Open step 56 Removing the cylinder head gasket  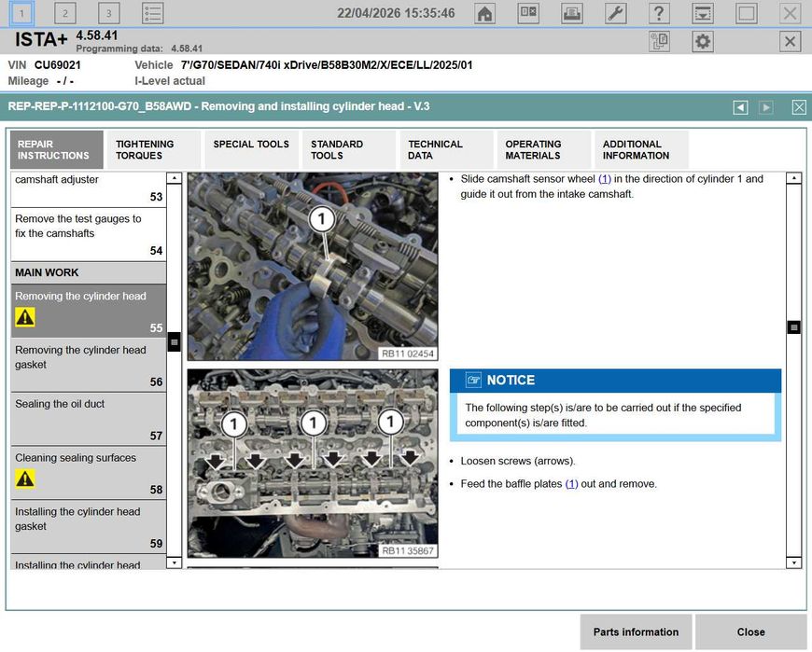tap(89, 365)
